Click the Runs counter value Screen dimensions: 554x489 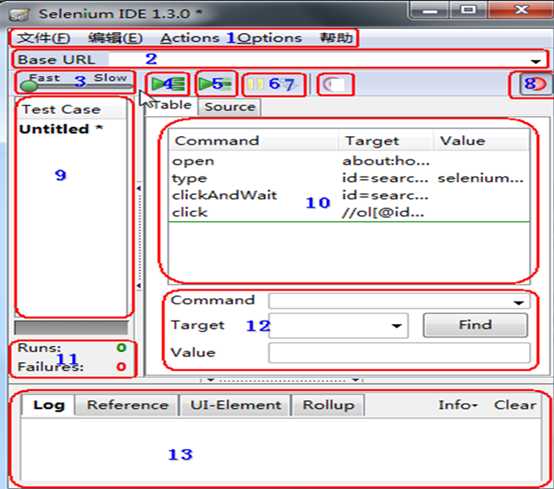pos(121,348)
